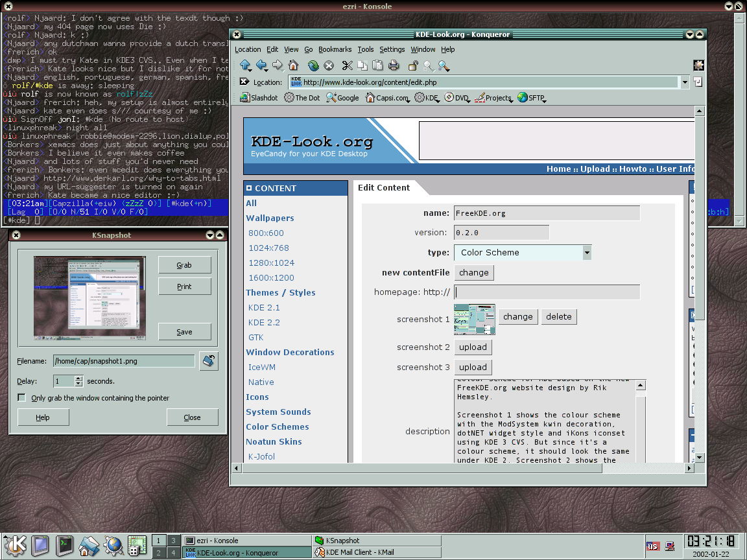Print the page with printer icon
Screen dimensions: 747x560
tap(394, 65)
